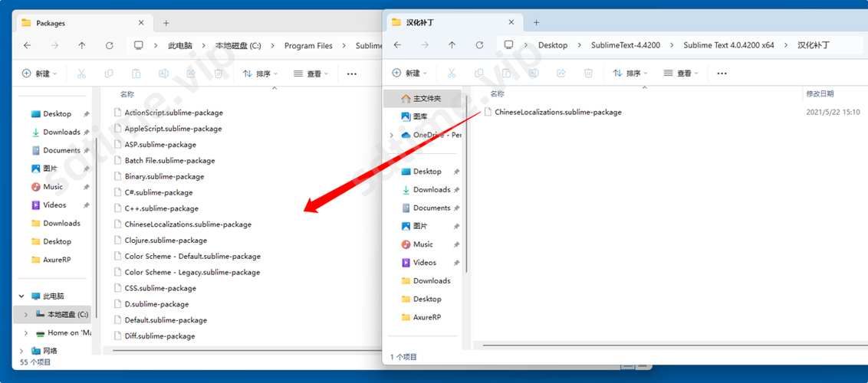Click vertical scrollbar in Packages sidebar

pos(97,227)
